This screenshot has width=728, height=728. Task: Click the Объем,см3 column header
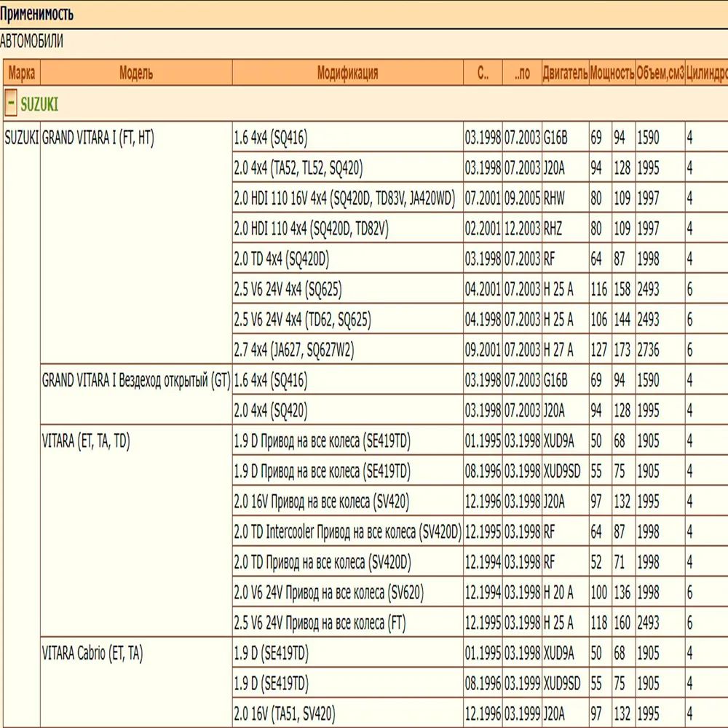click(x=660, y=73)
